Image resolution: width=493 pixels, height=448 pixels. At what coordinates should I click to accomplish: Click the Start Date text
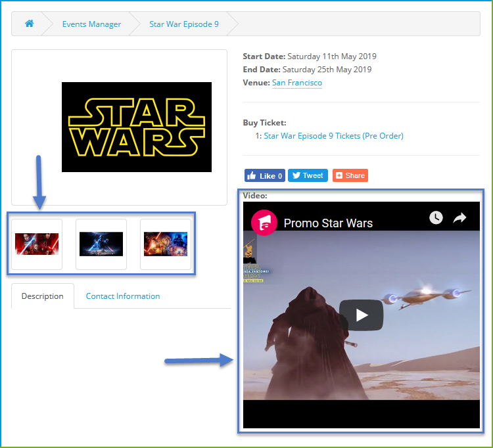point(310,56)
